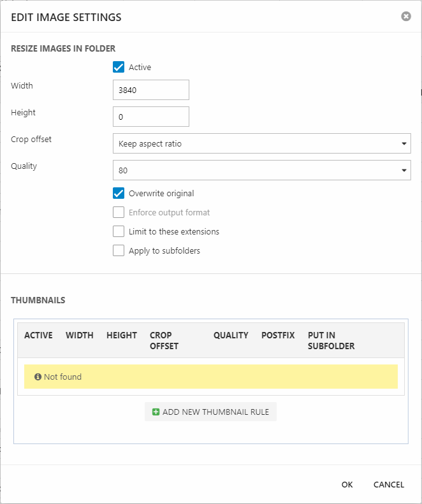Click the info icon beside Not found
The image size is (422, 504).
tap(38, 377)
